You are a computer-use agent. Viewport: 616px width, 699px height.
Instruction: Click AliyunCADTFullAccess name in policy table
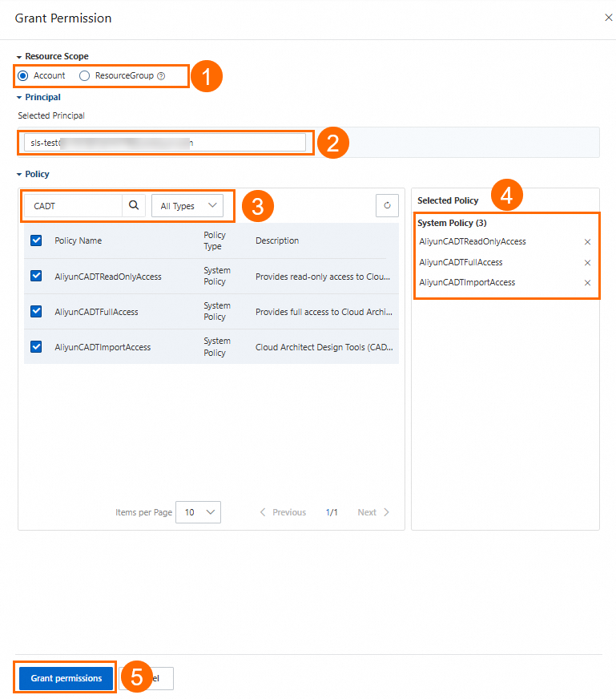(x=96, y=312)
